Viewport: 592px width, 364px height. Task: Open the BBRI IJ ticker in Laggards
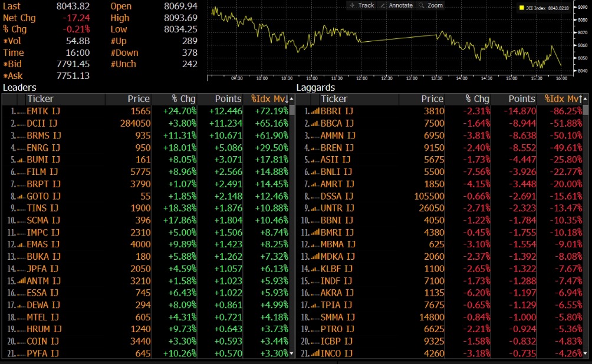pos(337,111)
